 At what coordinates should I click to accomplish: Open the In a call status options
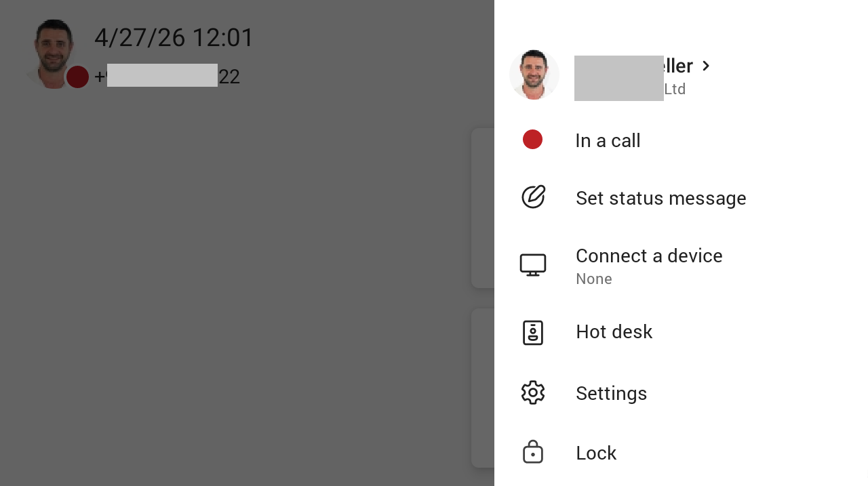(x=681, y=140)
